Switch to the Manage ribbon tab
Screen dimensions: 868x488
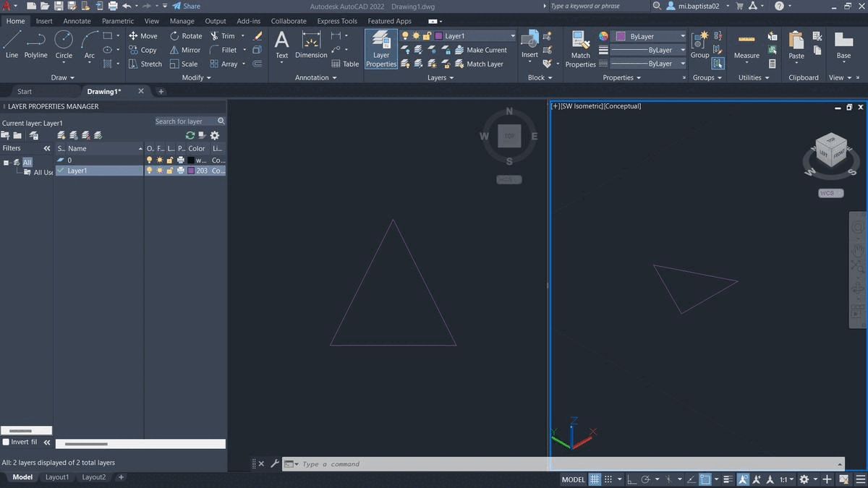pyautogui.click(x=182, y=21)
